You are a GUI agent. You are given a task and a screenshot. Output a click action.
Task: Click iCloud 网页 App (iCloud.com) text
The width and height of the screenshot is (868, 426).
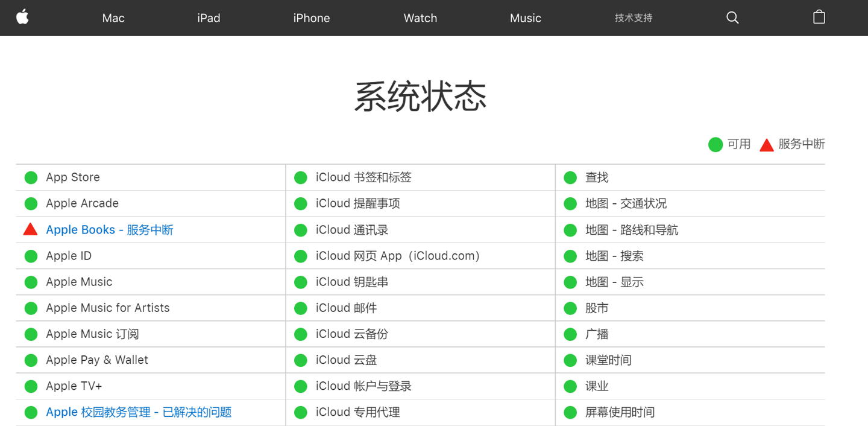click(x=398, y=256)
